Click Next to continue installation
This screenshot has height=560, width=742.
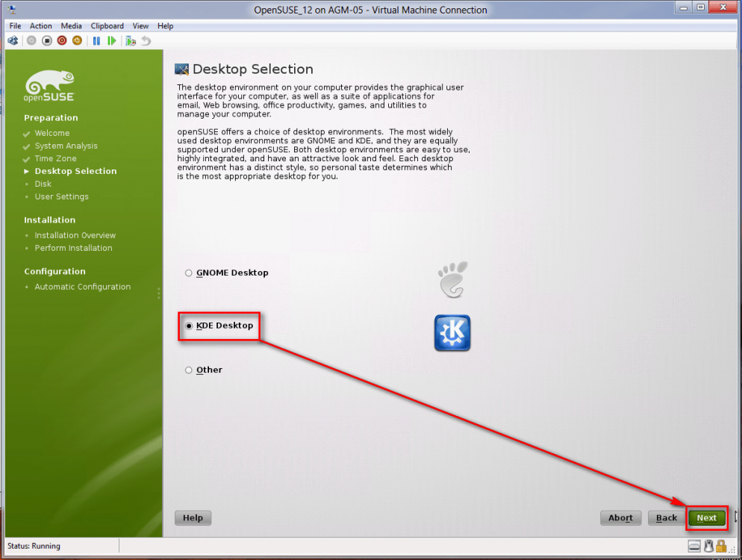coord(706,518)
